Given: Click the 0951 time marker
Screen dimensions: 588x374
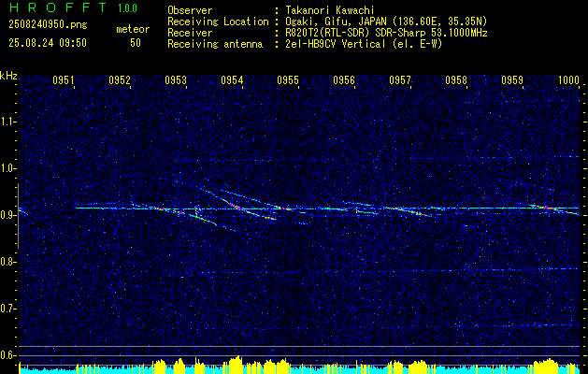Looking at the screenshot, I should coord(64,79).
